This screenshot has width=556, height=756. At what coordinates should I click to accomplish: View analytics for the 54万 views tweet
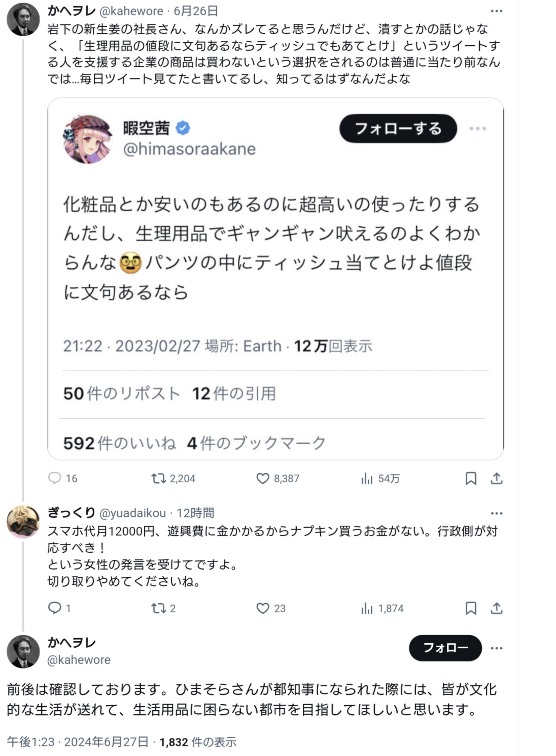[x=367, y=479]
